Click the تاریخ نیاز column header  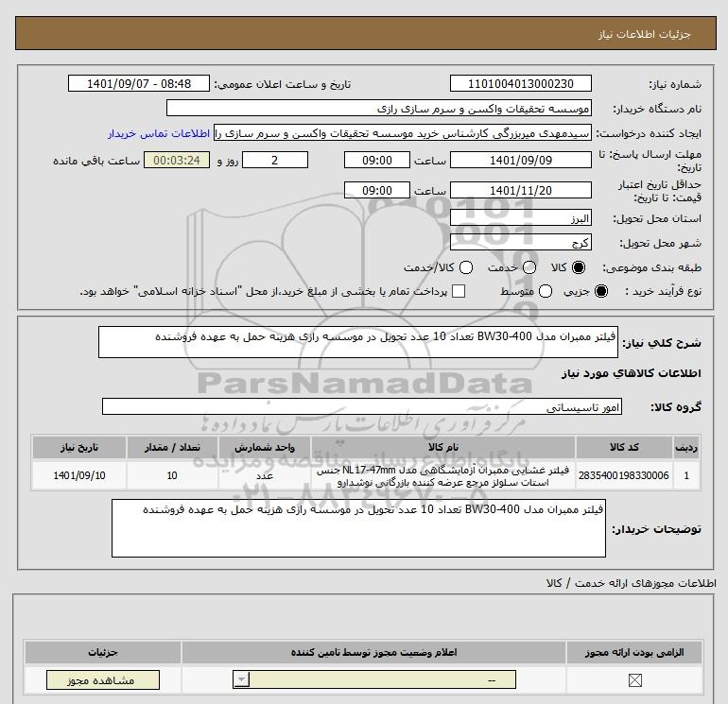(x=78, y=447)
